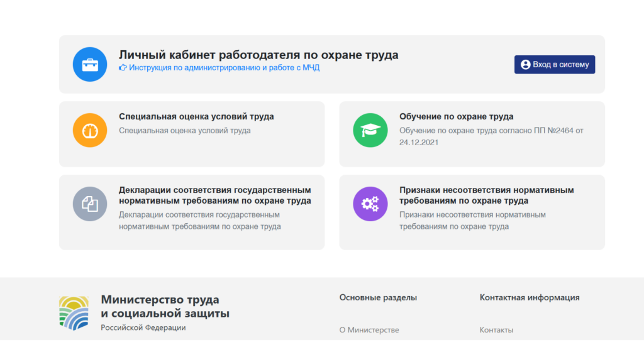Click the gray Декларации соответствия description text
The height and width of the screenshot is (362, 644).
(x=200, y=221)
